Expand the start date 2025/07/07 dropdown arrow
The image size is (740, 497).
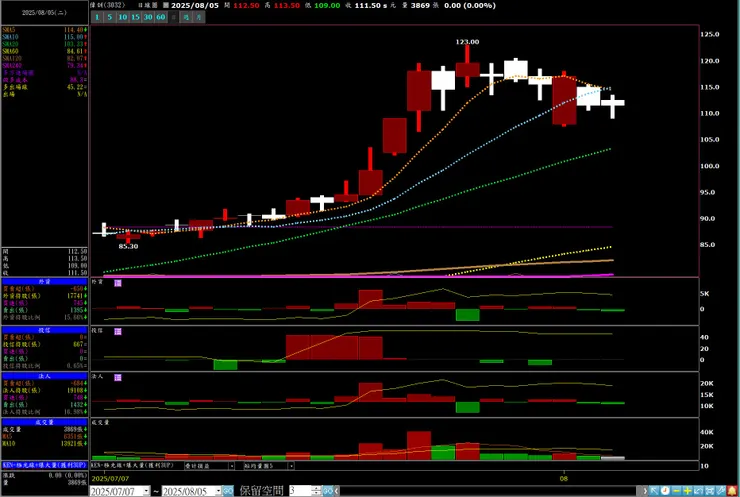[146, 491]
